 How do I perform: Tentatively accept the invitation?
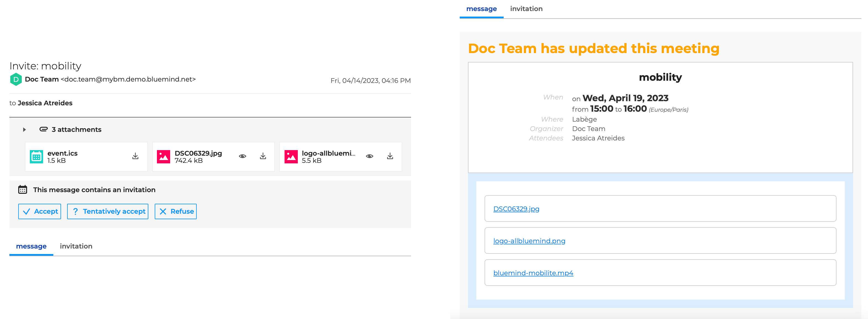pyautogui.click(x=108, y=211)
